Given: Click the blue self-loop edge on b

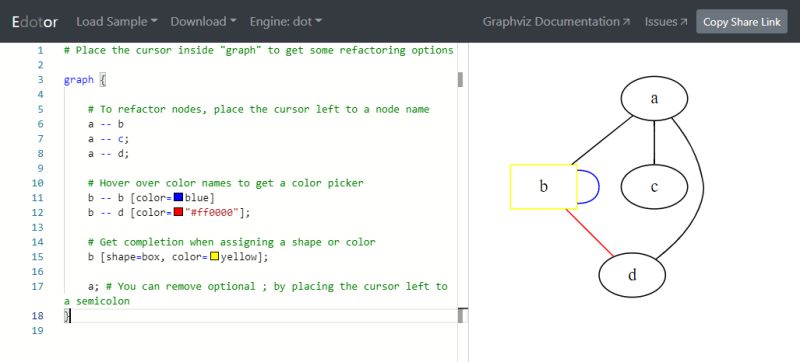Looking at the screenshot, I should [598, 187].
